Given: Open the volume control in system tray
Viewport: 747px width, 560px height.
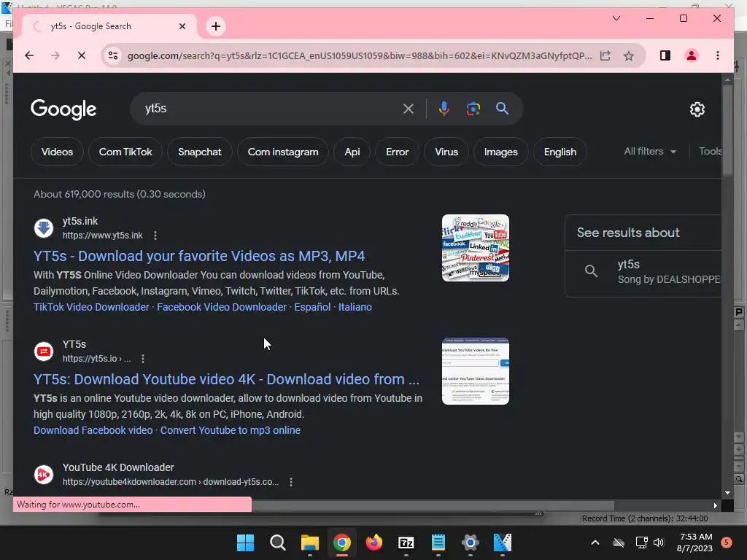Looking at the screenshot, I should pos(659,542).
